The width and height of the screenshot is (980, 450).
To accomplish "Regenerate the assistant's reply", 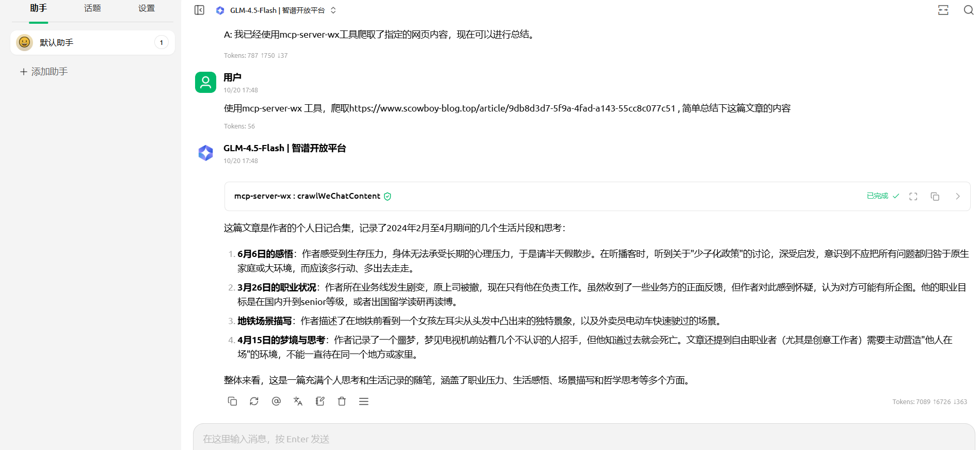I will coord(254,401).
